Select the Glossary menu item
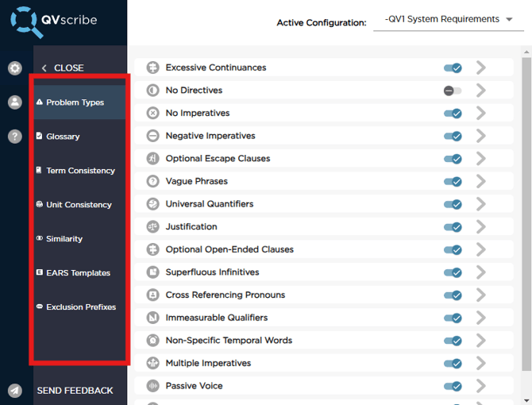The image size is (532, 405). click(63, 137)
